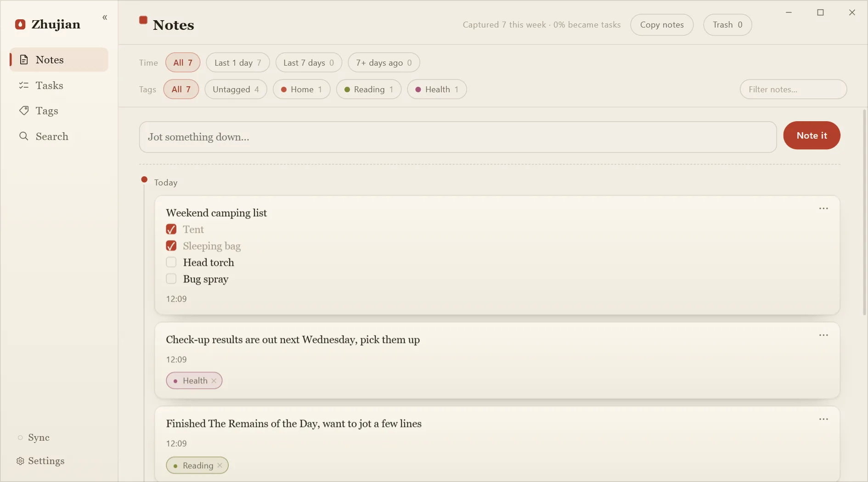Click the Zhujian app logo icon

tap(20, 24)
